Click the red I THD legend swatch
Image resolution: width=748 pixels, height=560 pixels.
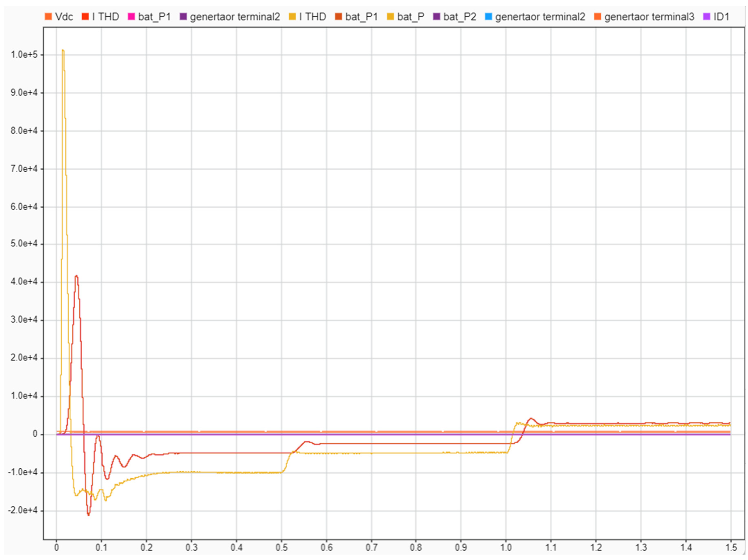[85, 17]
